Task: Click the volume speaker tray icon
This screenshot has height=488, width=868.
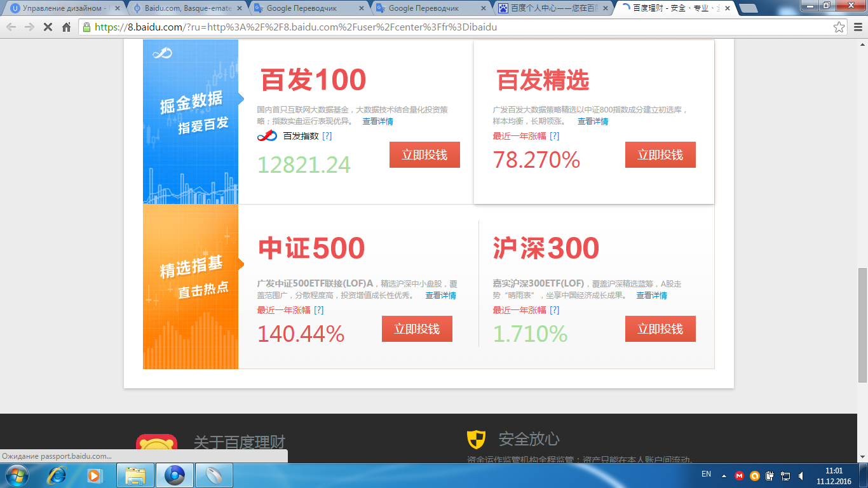Action: click(x=801, y=475)
